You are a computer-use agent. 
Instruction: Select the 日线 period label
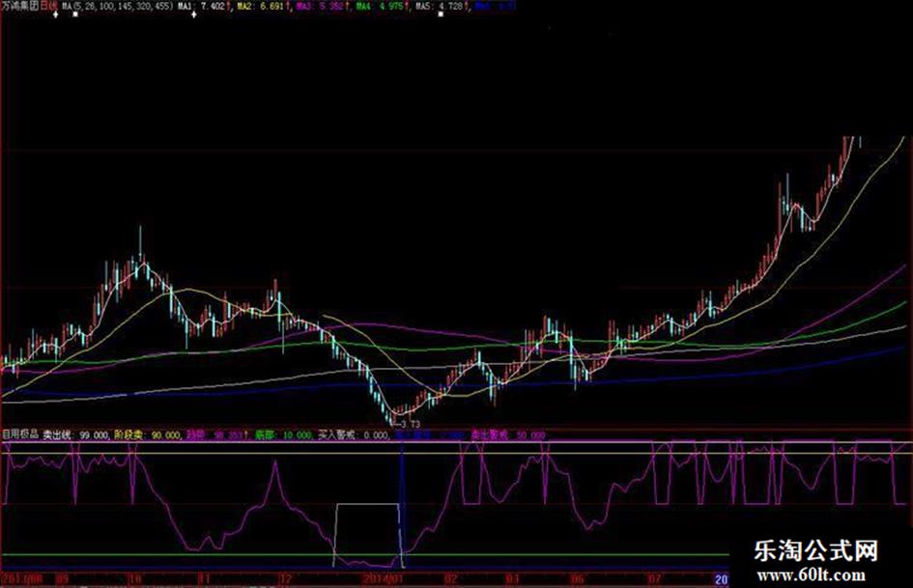coord(49,6)
